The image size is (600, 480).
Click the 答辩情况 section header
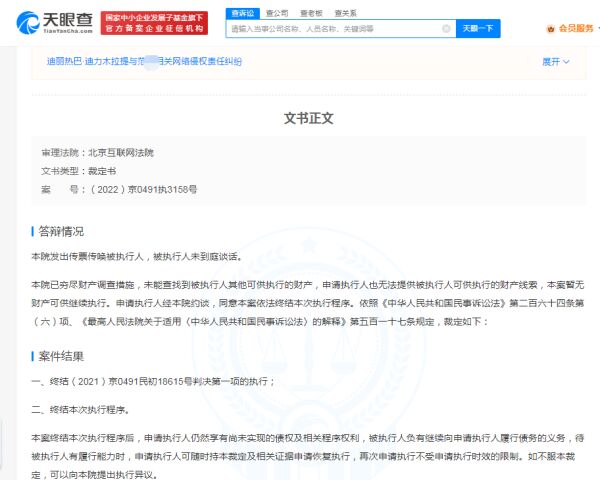62,231
